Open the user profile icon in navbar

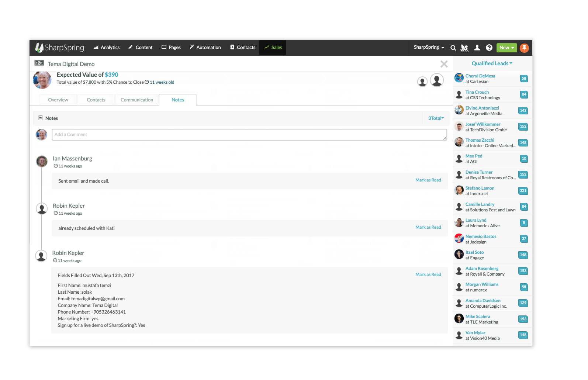(x=477, y=48)
